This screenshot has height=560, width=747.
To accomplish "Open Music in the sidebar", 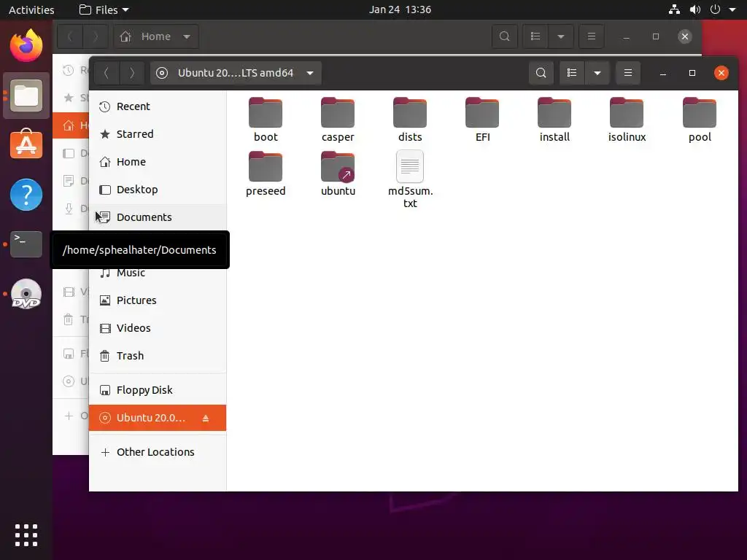I will [x=158, y=273].
